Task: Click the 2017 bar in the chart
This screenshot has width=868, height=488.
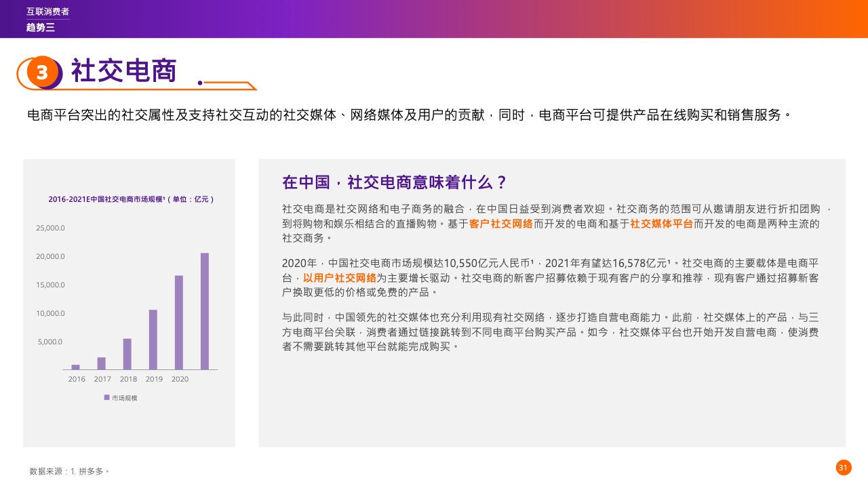Action: pyautogui.click(x=102, y=363)
